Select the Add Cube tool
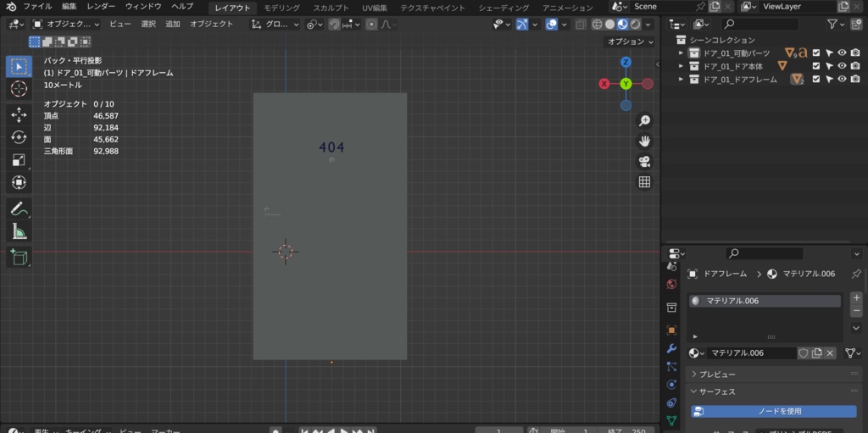The image size is (868, 433). coord(19,258)
